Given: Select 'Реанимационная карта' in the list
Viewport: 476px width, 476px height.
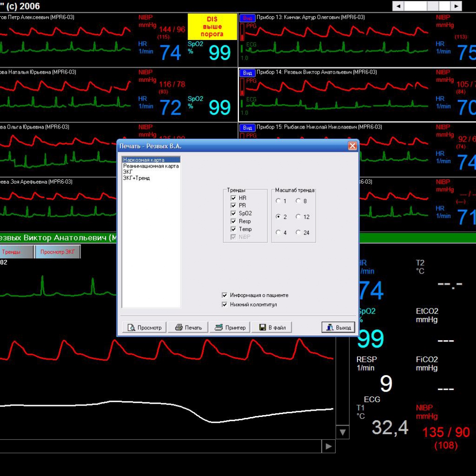Looking at the screenshot, I should tap(150, 166).
